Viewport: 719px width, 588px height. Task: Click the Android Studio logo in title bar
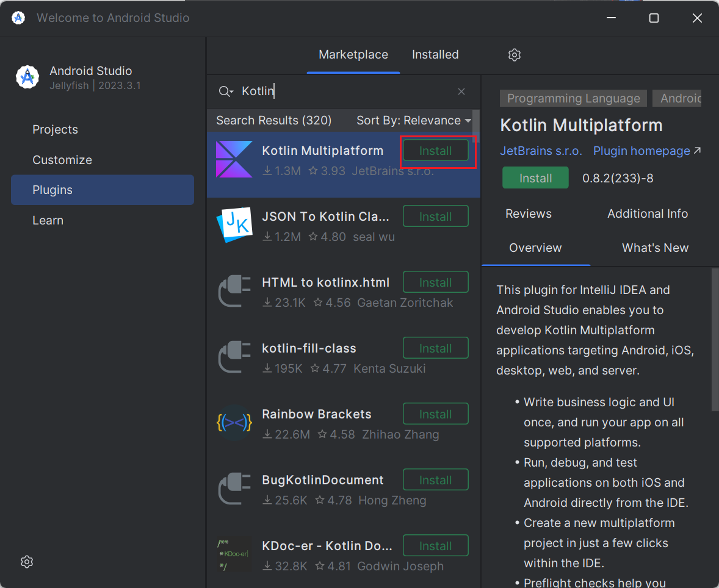point(18,18)
